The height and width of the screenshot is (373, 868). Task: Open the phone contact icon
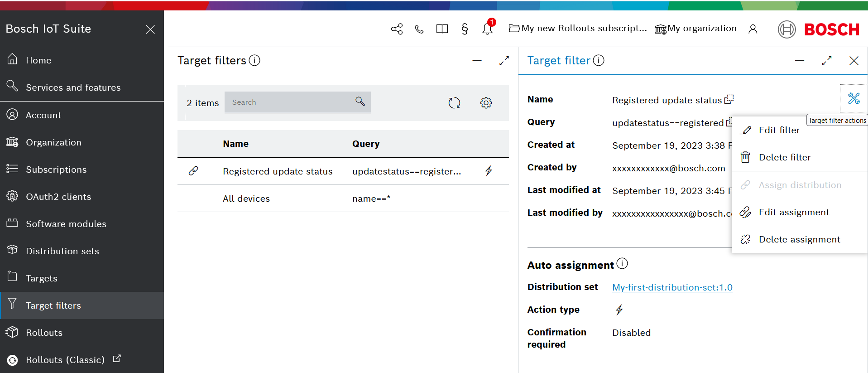tap(419, 29)
